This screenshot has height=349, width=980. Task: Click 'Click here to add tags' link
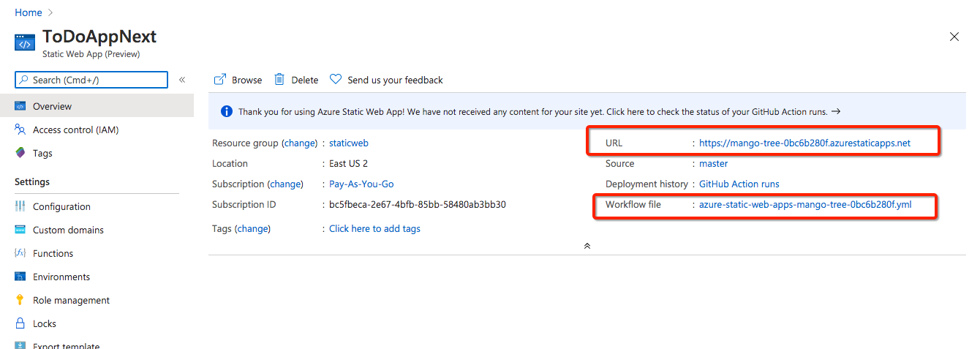(374, 228)
